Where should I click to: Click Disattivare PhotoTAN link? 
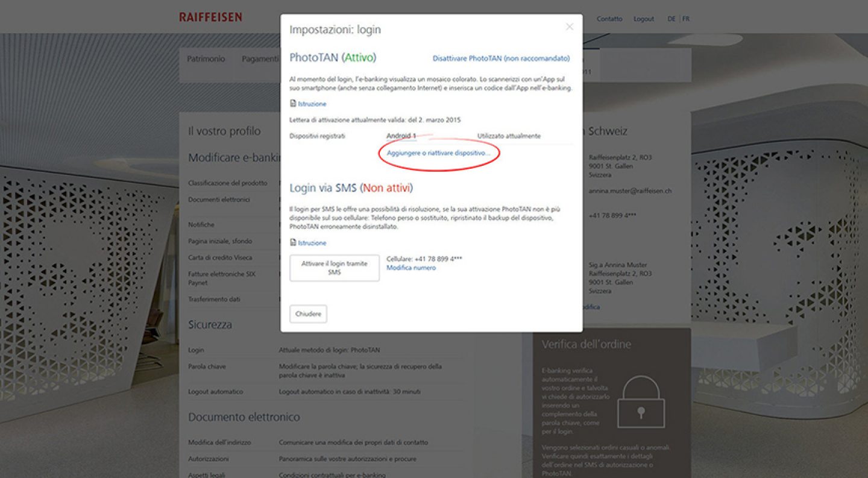tap(501, 58)
